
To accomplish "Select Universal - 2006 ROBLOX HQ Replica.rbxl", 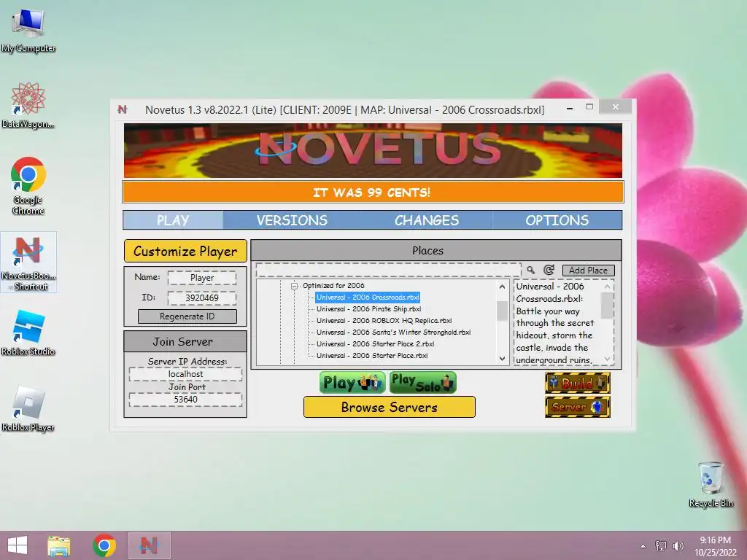I will (x=384, y=321).
